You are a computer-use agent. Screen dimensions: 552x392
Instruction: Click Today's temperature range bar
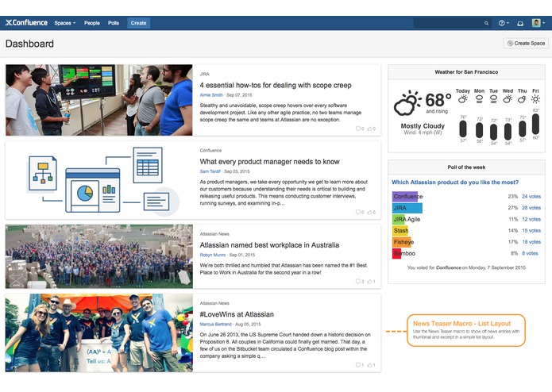point(463,129)
